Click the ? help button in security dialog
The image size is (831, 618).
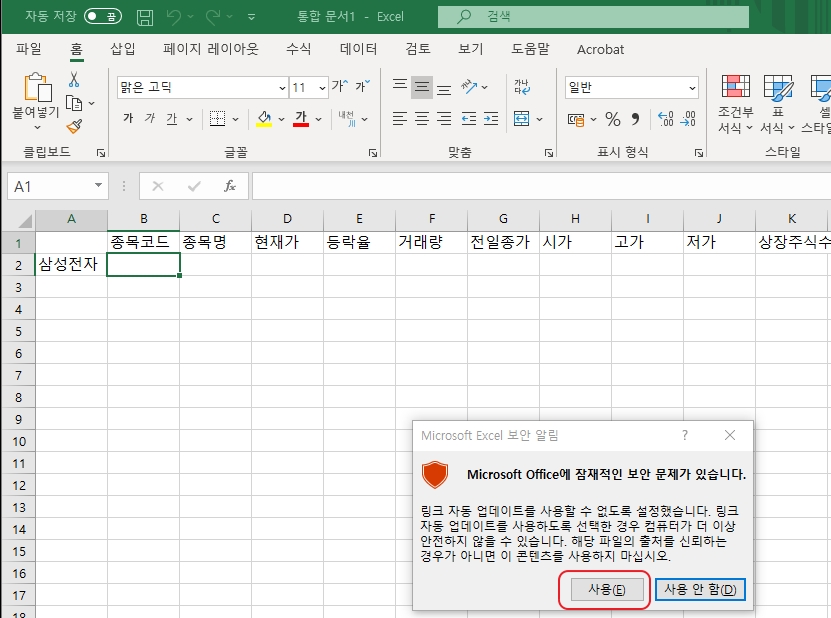coord(685,436)
